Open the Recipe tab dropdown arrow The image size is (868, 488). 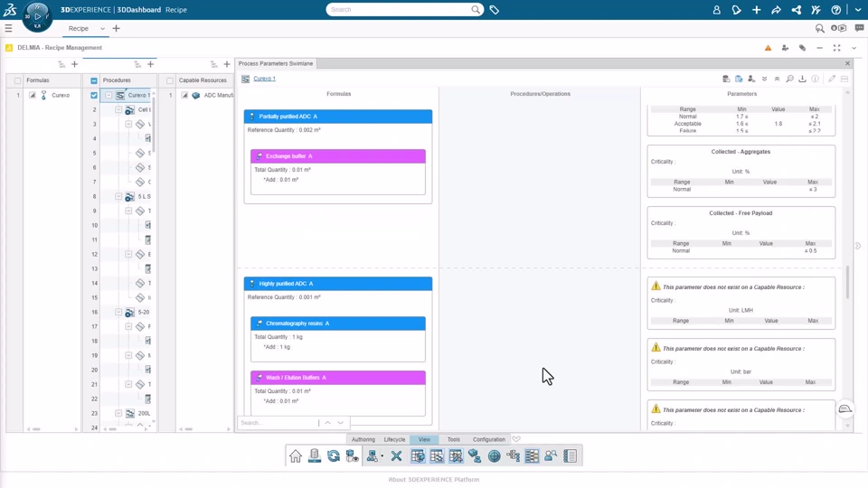[102, 29]
